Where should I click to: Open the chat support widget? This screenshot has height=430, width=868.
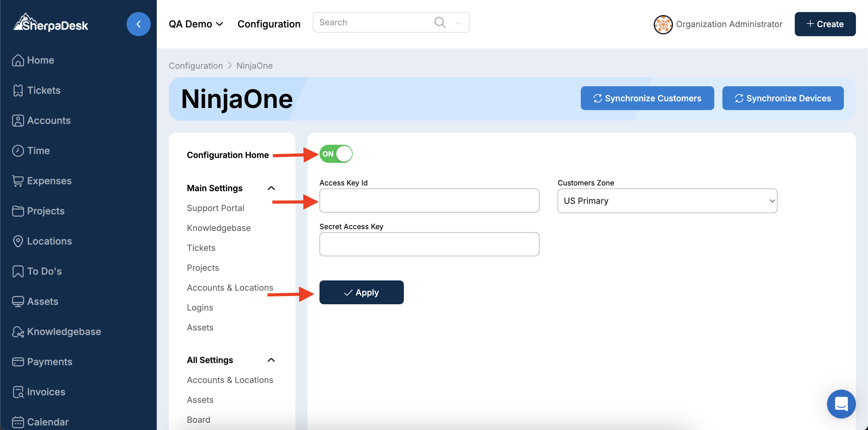841,404
